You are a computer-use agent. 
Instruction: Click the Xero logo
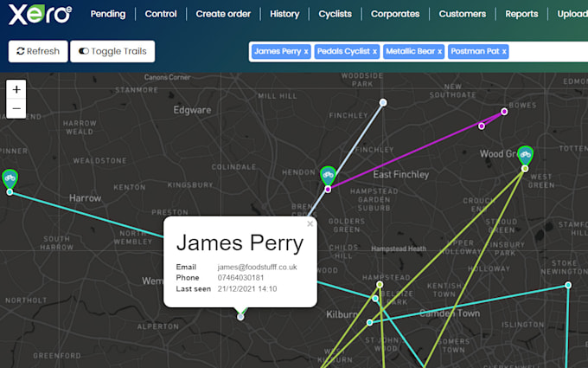coord(40,15)
